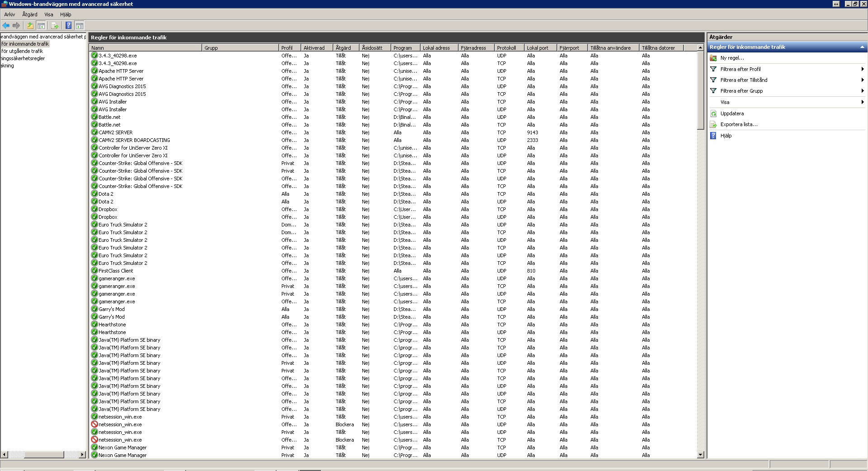The image size is (868, 471).
Task: Click the tree pane scroll right arrow
Action: click(82, 454)
